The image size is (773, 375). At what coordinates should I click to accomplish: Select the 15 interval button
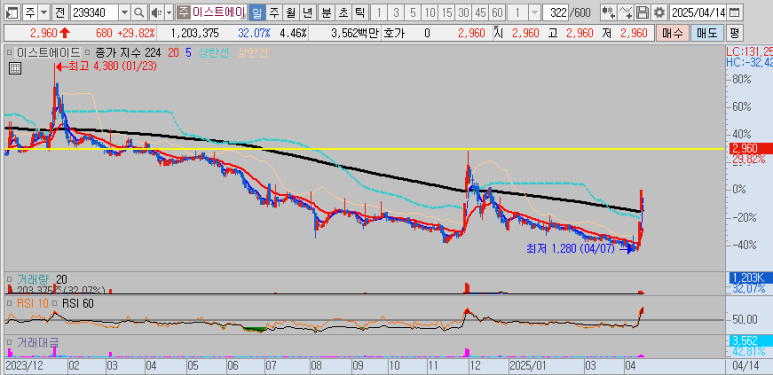click(x=447, y=12)
